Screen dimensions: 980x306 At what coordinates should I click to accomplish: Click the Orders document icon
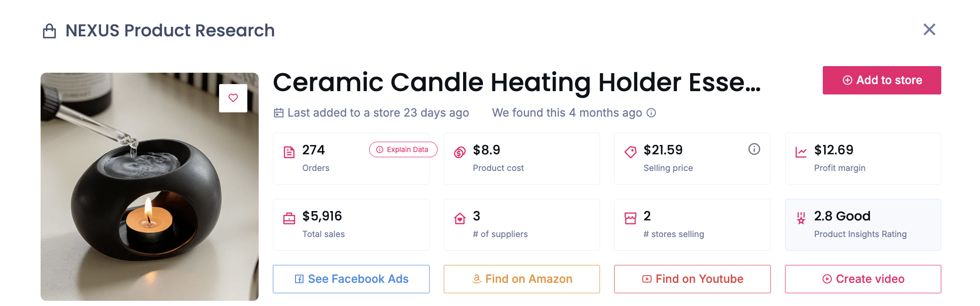pos(288,153)
